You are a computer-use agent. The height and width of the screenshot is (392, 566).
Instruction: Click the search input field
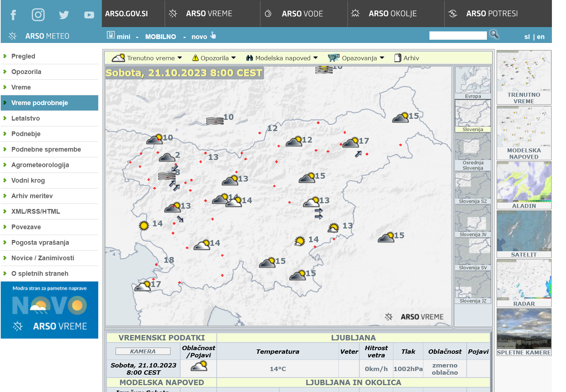(x=458, y=35)
